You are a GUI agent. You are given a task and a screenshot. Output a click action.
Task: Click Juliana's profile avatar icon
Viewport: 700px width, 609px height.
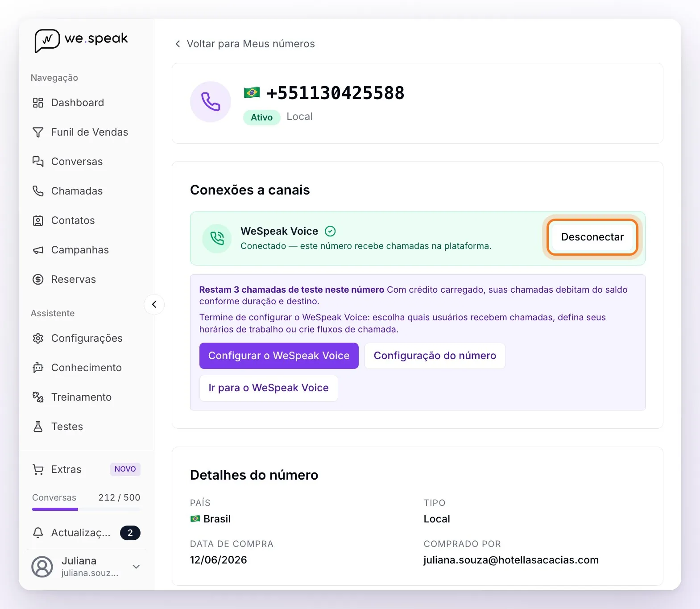point(42,567)
